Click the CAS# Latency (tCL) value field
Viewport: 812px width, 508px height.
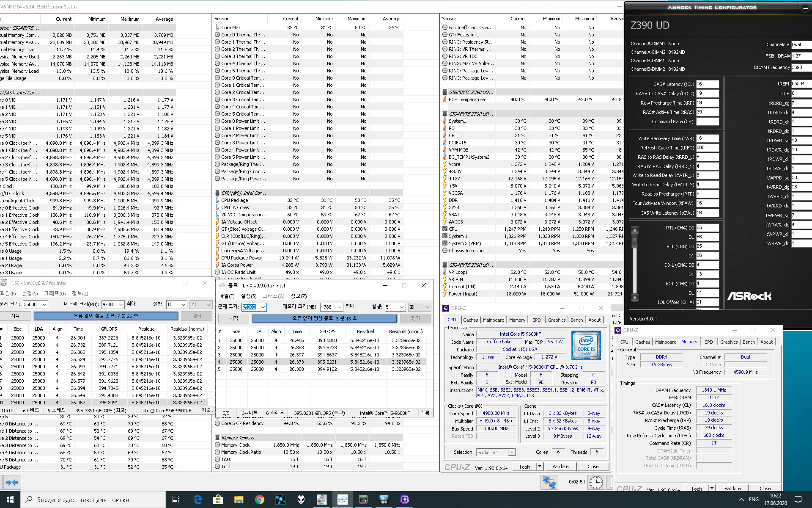pyautogui.click(x=707, y=84)
